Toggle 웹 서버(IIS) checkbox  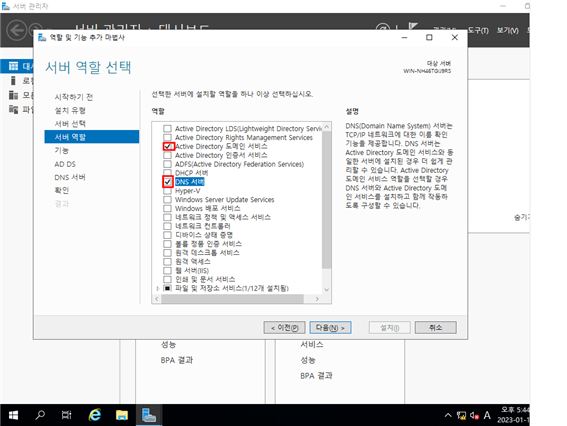167,270
